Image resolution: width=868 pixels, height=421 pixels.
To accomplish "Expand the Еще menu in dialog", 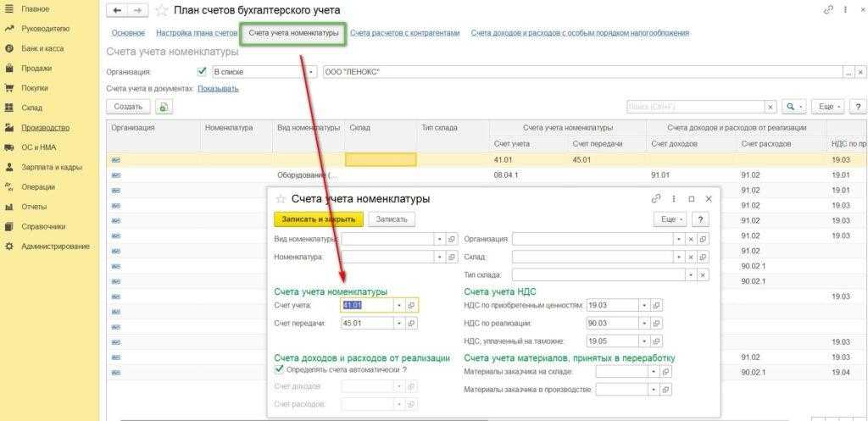I will (x=670, y=219).
